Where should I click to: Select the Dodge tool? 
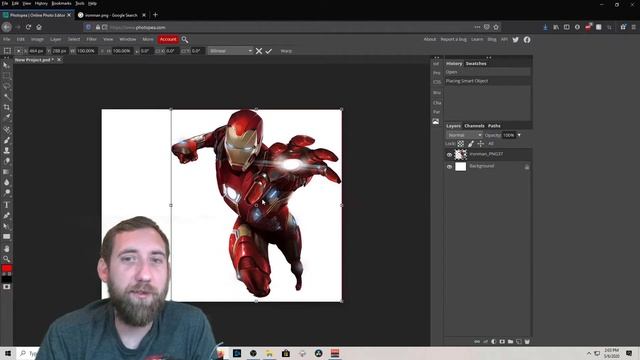pos(7,193)
